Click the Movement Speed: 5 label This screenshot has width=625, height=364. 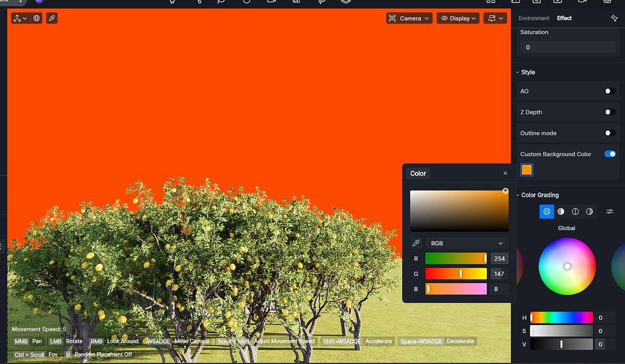(x=39, y=329)
